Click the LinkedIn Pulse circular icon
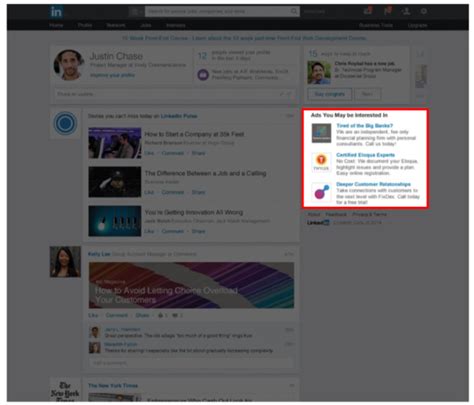The height and width of the screenshot is (405, 474). 65,123
